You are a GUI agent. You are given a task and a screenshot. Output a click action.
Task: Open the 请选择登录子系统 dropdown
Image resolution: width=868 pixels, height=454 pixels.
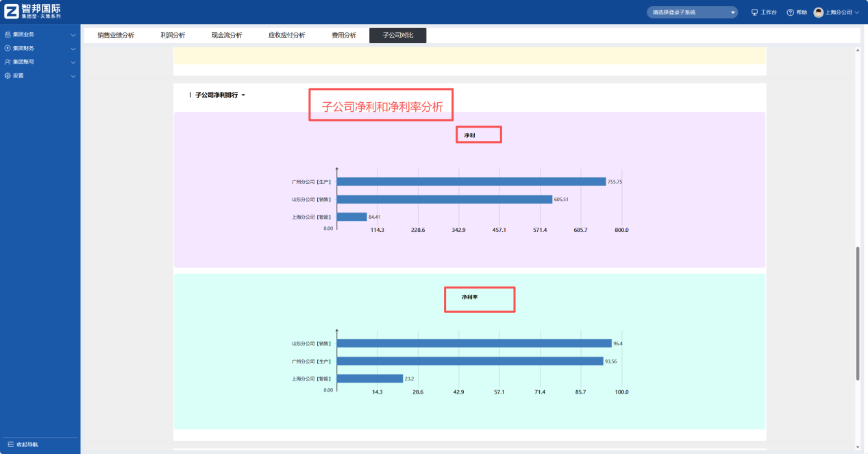tap(692, 12)
